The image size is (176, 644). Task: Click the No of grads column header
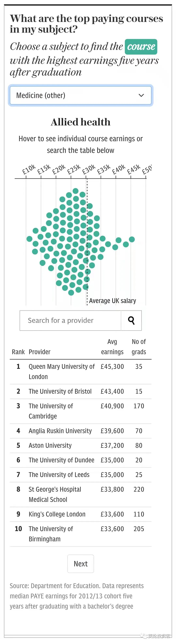[139, 347]
